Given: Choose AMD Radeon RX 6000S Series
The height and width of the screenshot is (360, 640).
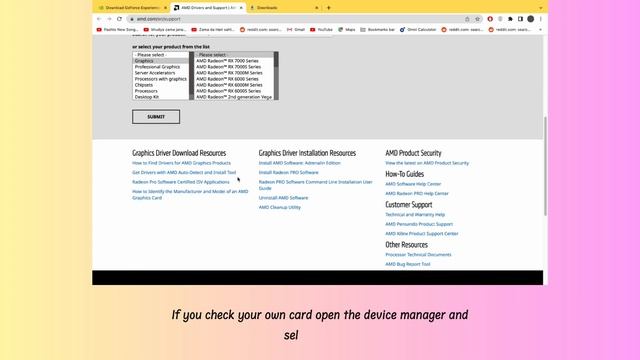Looking at the screenshot, I should [234, 91].
